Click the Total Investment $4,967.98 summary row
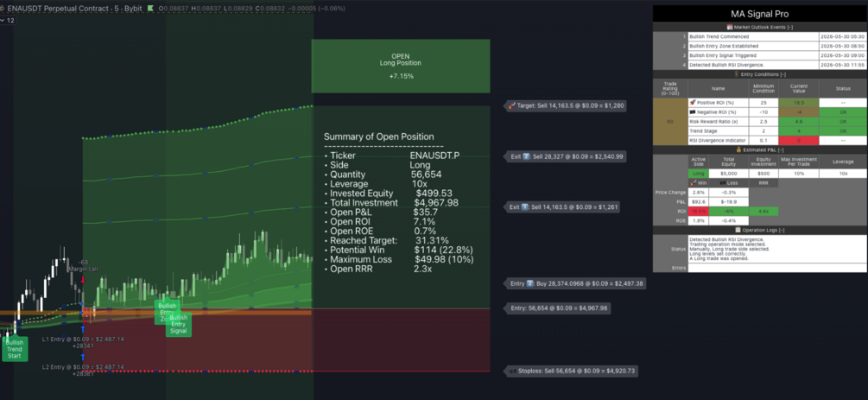 click(x=391, y=203)
